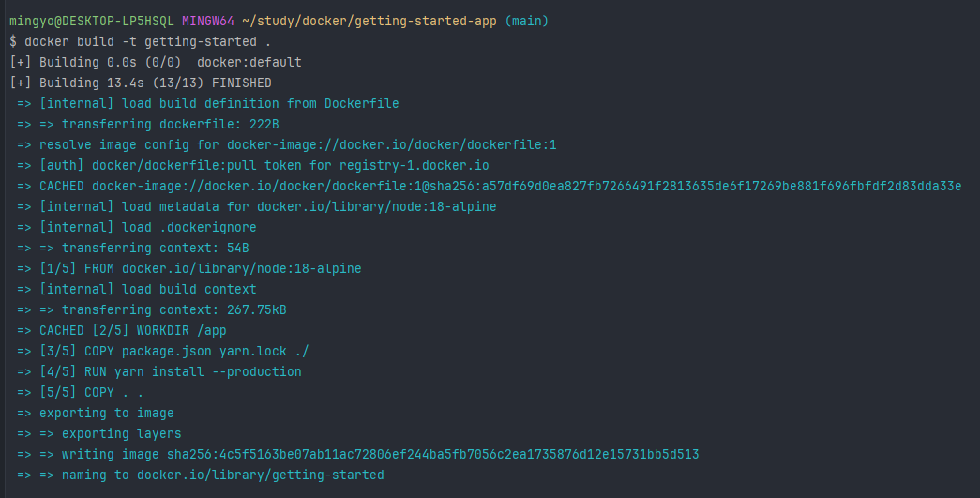This screenshot has width=980, height=498.
Task: Click the writing image sha256 hash line
Action: [x=358, y=454]
